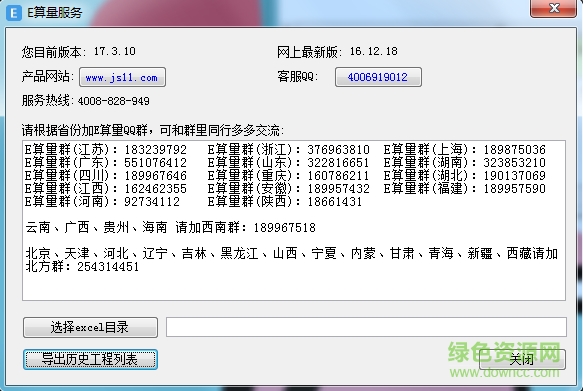Click 导出历史工程列表 button
Screen dimensions: 583x391
coord(90,359)
